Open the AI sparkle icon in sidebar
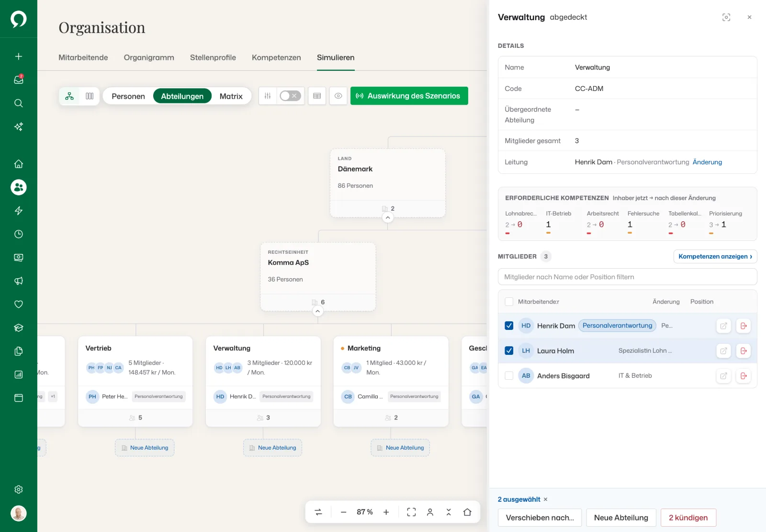 19,126
